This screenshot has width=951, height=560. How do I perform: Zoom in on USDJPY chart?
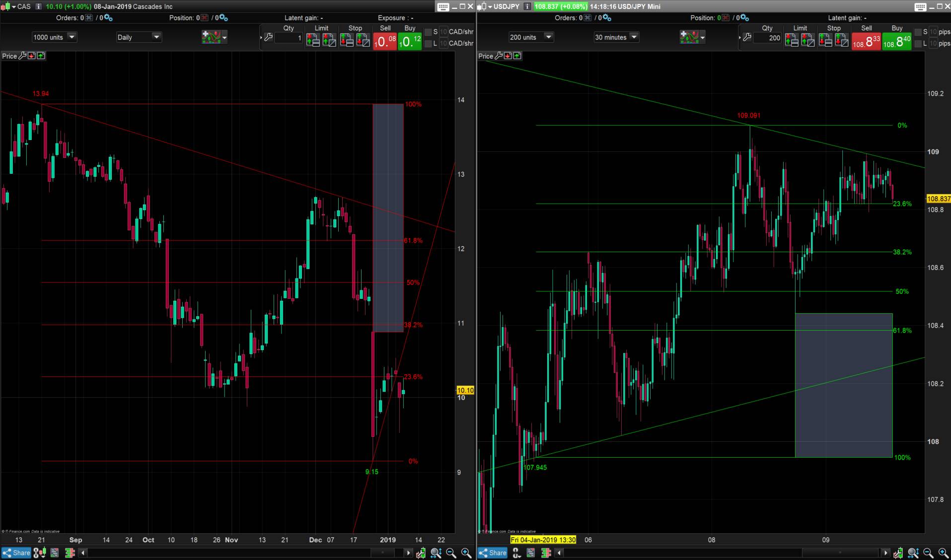[943, 553]
